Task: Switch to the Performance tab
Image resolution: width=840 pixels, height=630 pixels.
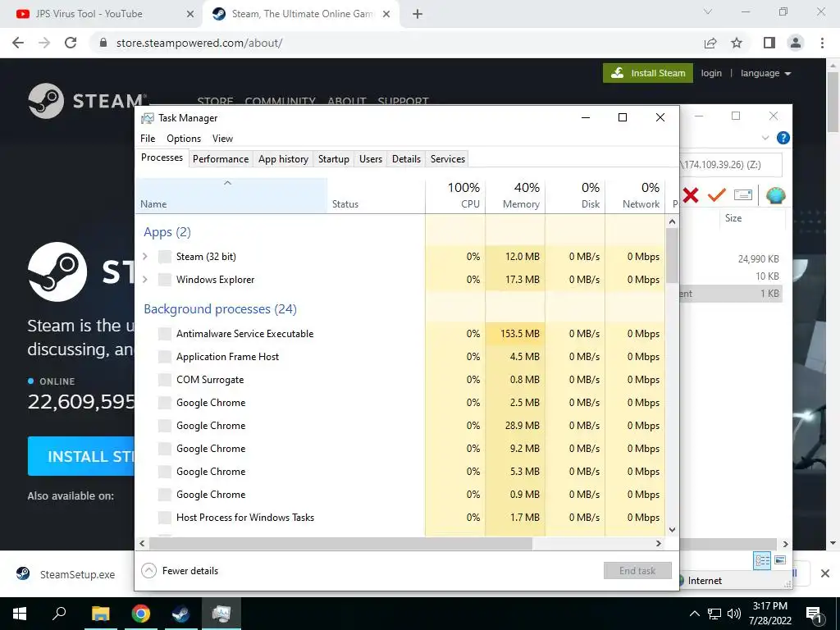Action: [221, 158]
